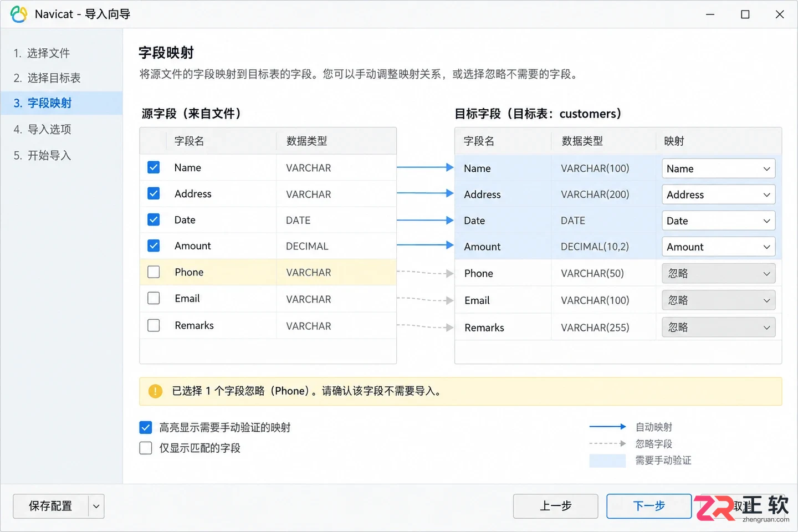Minimize the Navicat import wizard window
The height and width of the screenshot is (532, 798).
[x=710, y=14]
